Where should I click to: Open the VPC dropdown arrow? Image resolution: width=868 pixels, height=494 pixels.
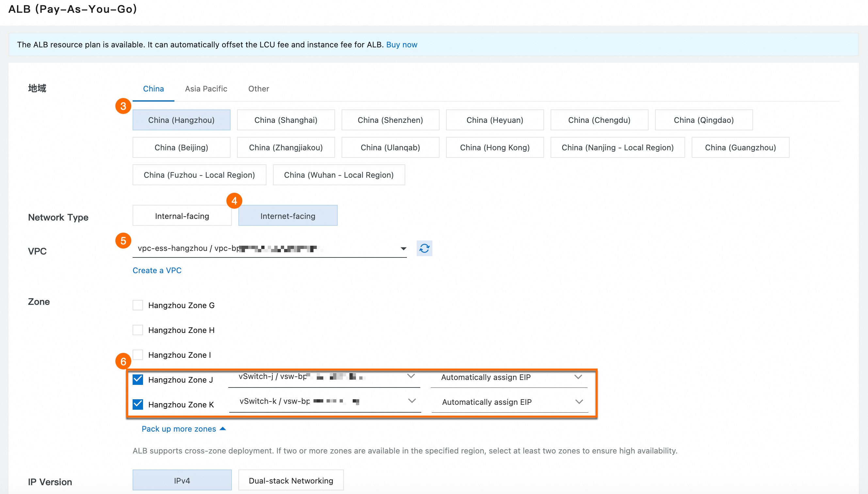[403, 249]
